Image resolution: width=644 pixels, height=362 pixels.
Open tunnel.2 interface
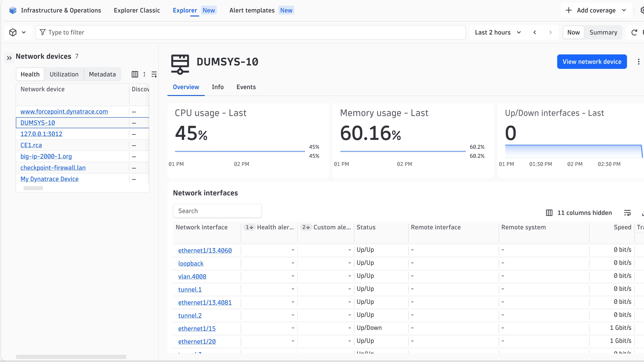pos(190,315)
